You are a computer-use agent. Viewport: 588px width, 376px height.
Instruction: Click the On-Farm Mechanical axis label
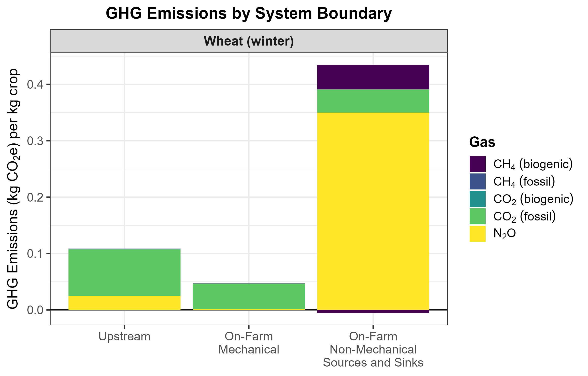(x=249, y=343)
